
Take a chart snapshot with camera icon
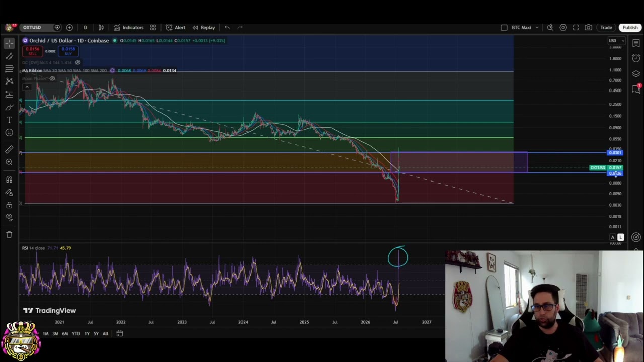[588, 27]
